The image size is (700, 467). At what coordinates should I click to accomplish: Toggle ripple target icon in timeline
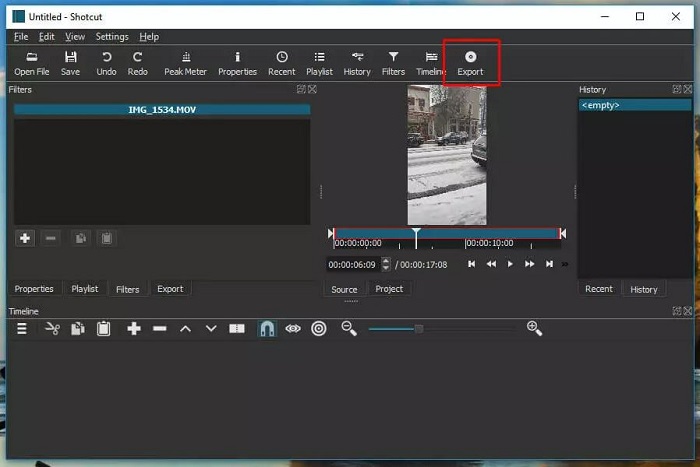click(x=319, y=328)
